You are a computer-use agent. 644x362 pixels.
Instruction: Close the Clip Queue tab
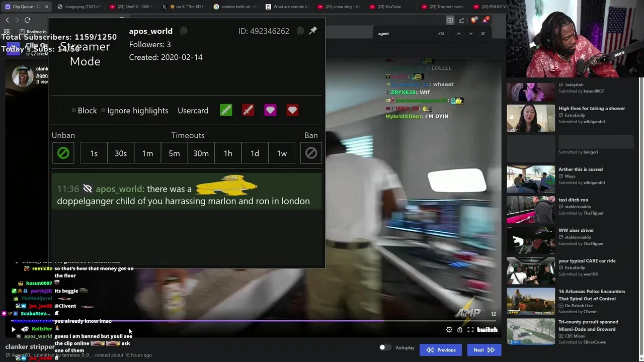46,7
